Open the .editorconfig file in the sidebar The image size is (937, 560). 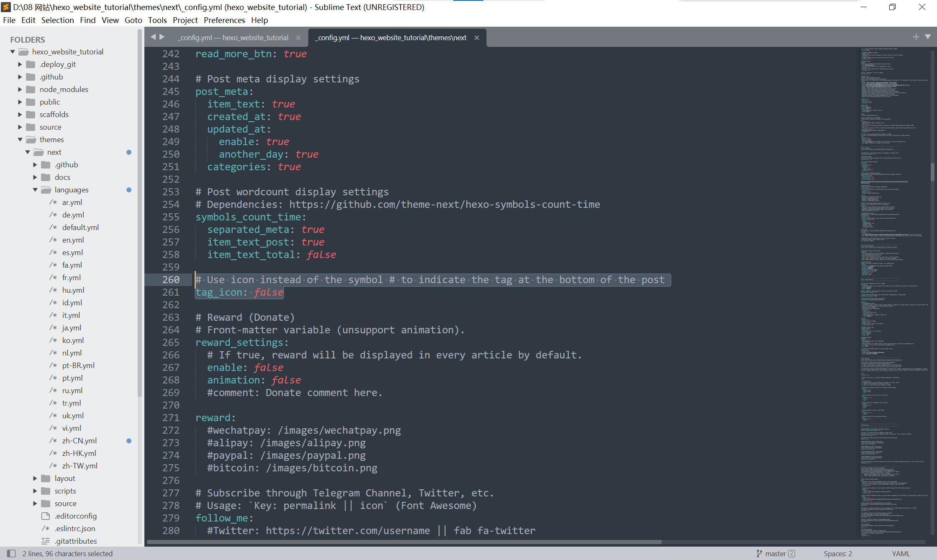coord(75,516)
